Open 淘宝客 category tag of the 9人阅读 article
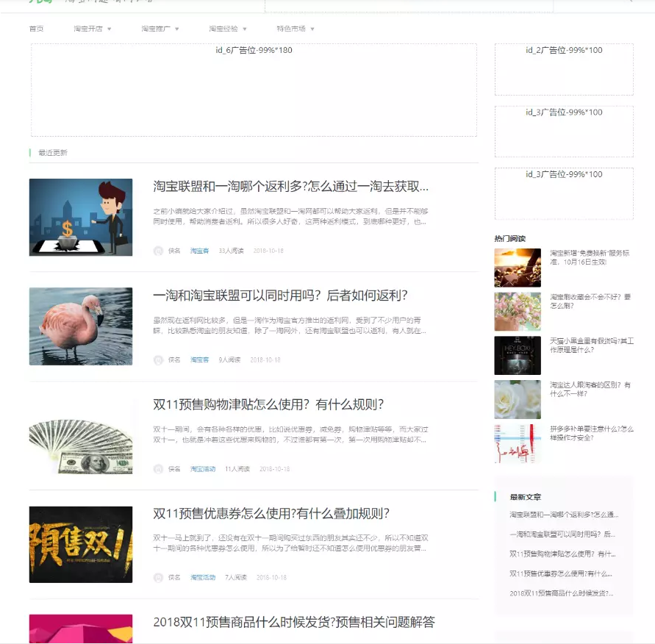655x644 pixels. (199, 359)
